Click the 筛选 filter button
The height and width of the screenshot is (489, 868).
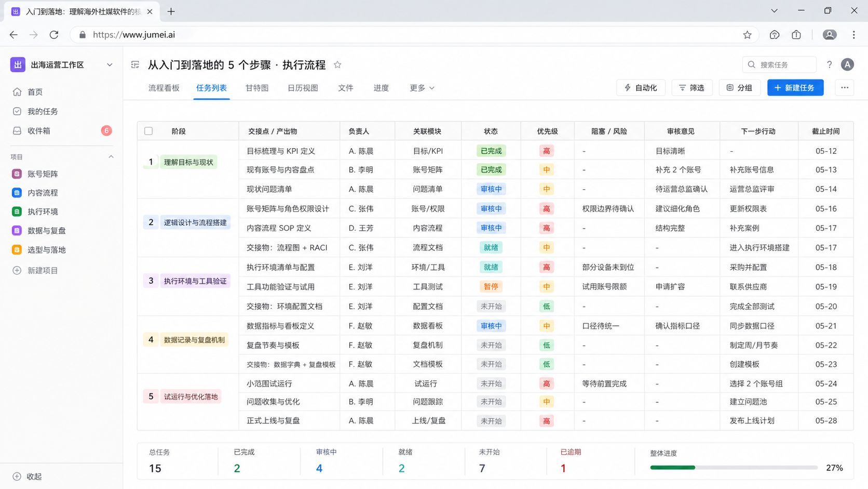coord(692,88)
